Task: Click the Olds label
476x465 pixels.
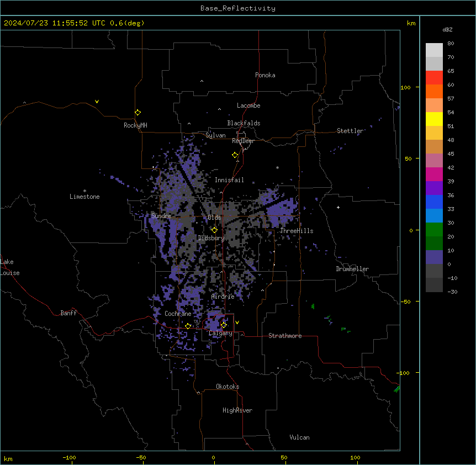Action: [214, 218]
